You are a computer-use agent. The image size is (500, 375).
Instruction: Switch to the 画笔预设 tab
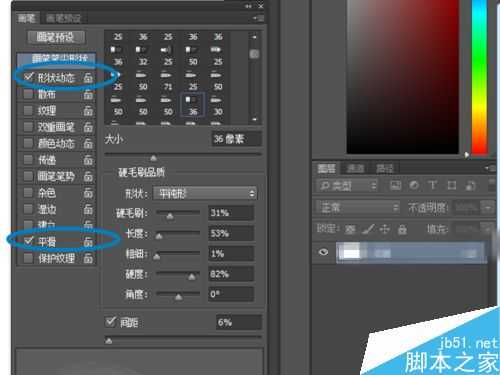point(63,18)
